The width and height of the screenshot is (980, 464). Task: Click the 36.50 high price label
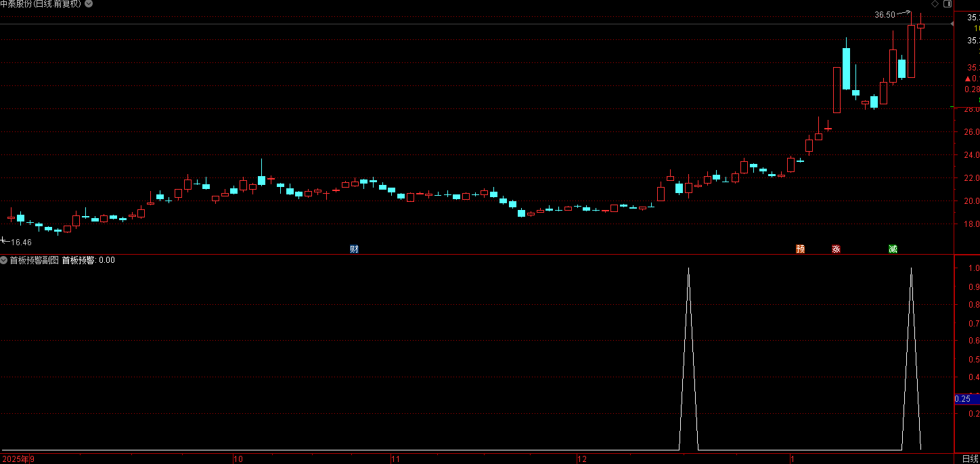point(885,14)
